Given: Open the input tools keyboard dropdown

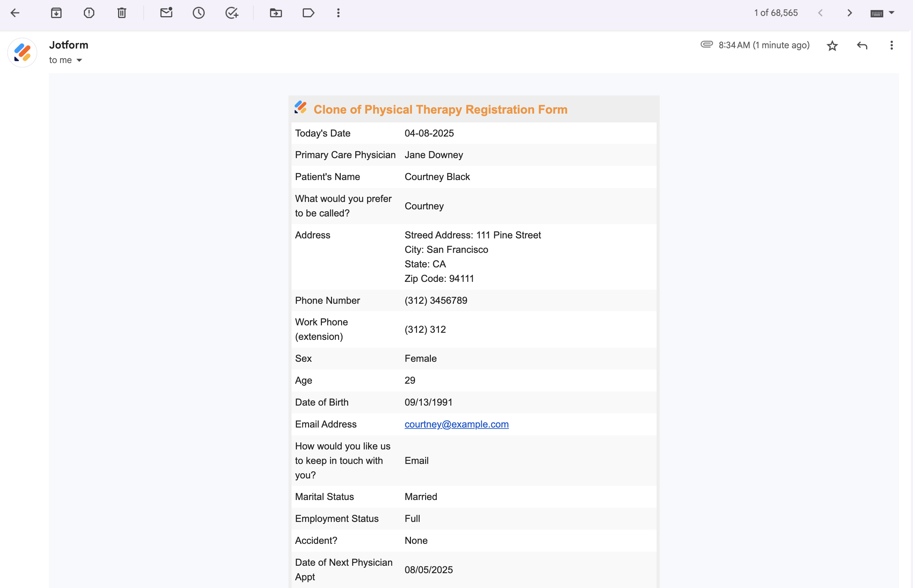Looking at the screenshot, I should coord(891,13).
